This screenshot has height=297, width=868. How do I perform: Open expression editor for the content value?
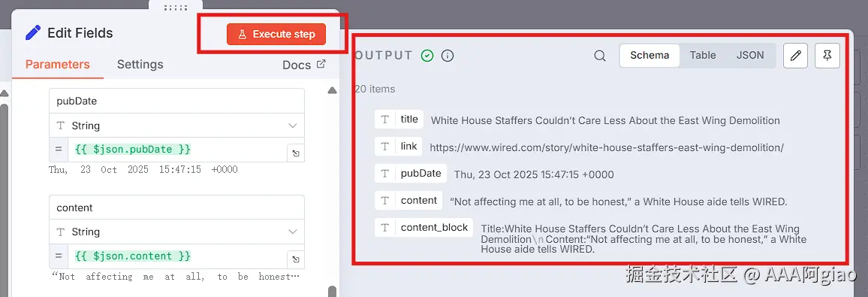[296, 259]
